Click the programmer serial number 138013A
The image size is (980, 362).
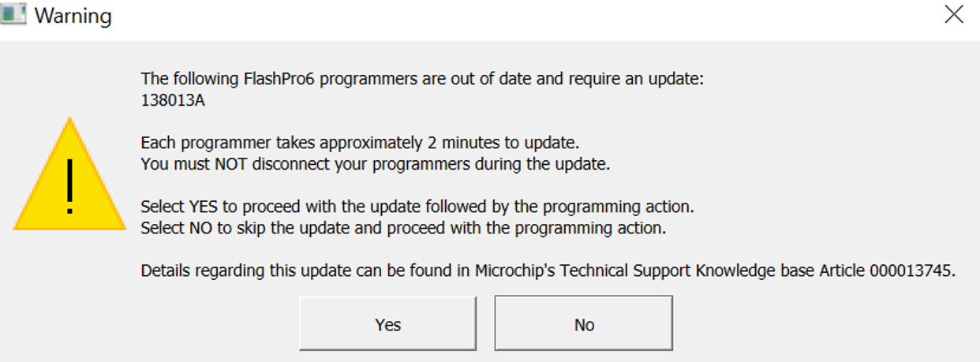[174, 100]
